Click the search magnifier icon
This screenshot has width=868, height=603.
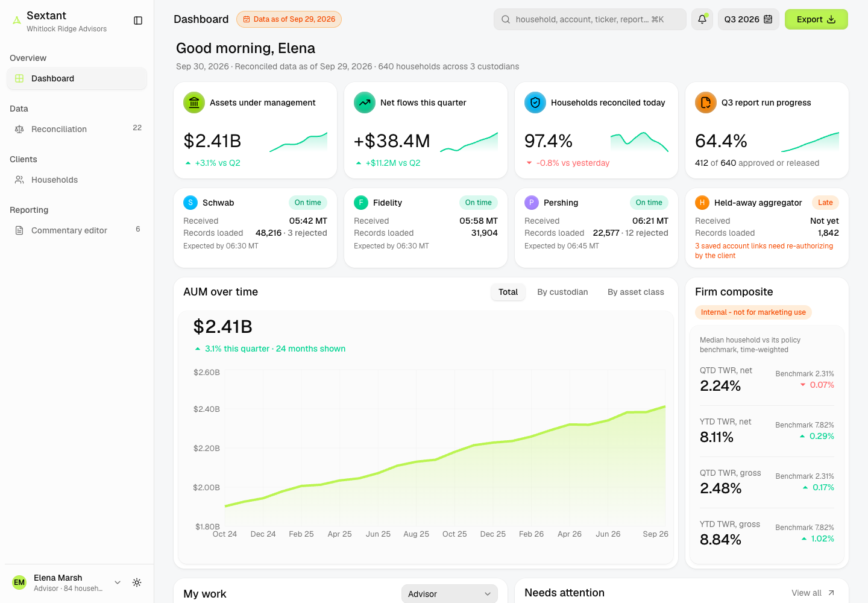point(506,19)
